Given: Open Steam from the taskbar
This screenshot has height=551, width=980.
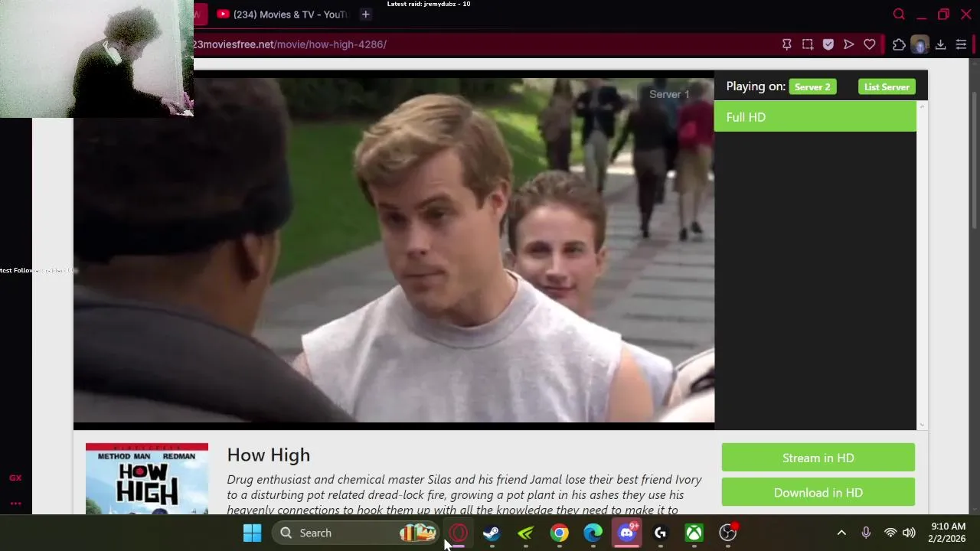Looking at the screenshot, I should [x=492, y=533].
